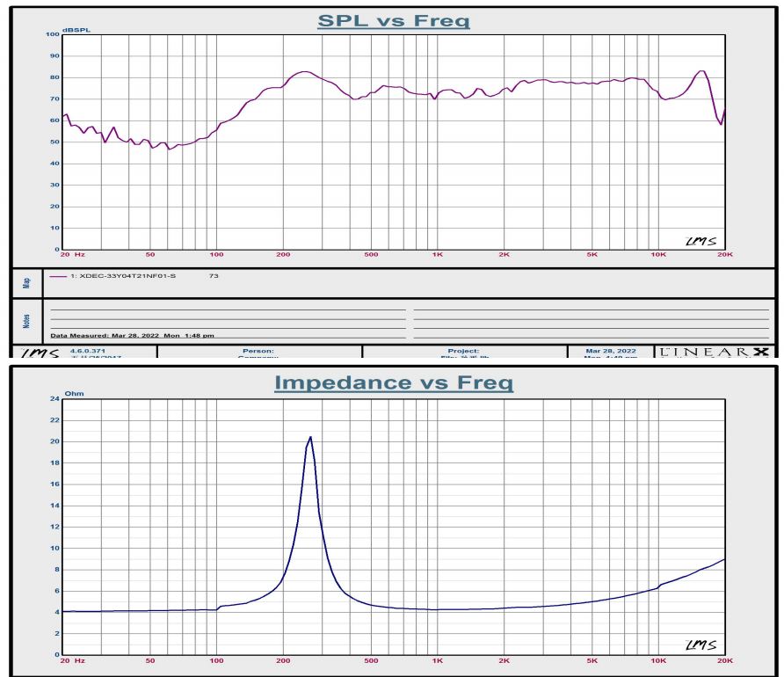Viewport: 784px width, 677px height.
Task: Click the '2K' label on the Impedance chart x-axis
Action: [x=504, y=661]
